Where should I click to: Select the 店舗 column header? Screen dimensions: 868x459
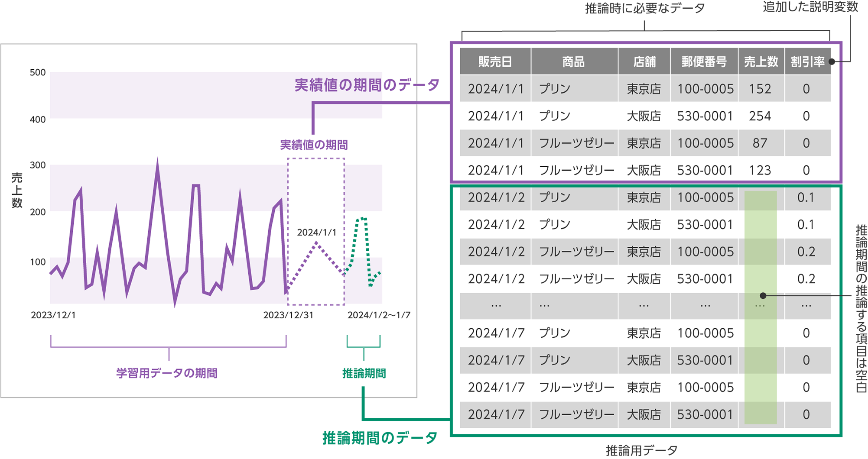click(644, 61)
